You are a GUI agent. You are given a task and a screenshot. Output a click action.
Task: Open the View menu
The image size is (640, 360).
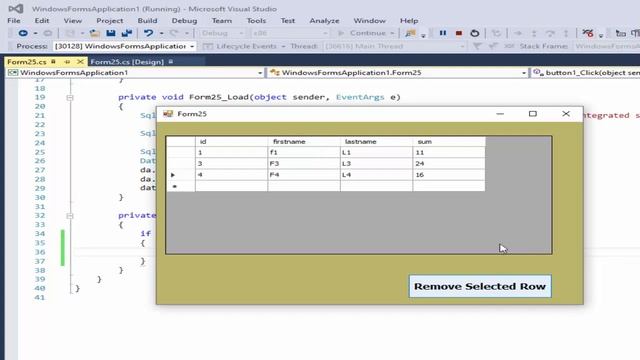(73, 20)
